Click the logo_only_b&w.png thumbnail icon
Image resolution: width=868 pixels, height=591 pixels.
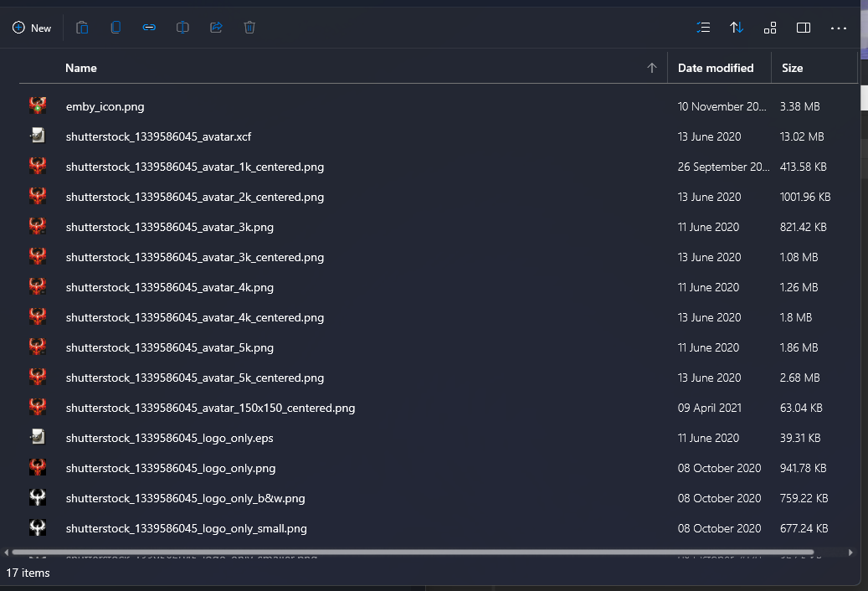click(x=38, y=497)
